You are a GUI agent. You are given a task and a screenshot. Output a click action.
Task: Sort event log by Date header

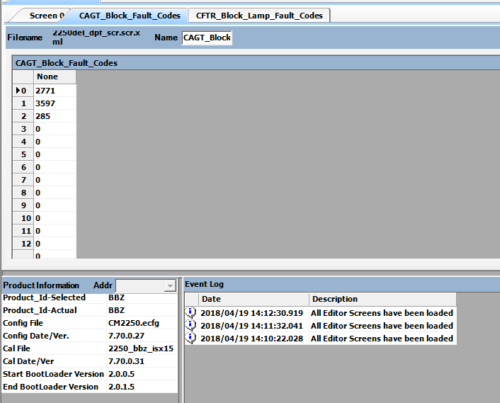(x=254, y=299)
